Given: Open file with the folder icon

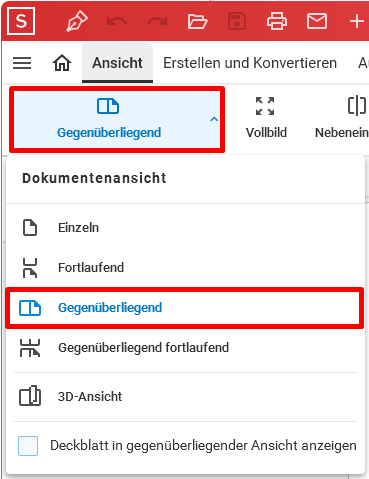Looking at the screenshot, I should pyautogui.click(x=197, y=22).
